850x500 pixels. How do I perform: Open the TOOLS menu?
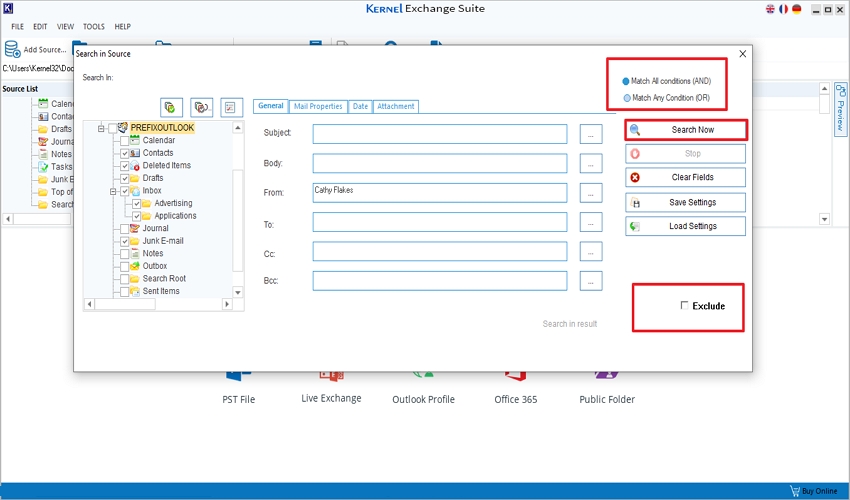coord(94,27)
